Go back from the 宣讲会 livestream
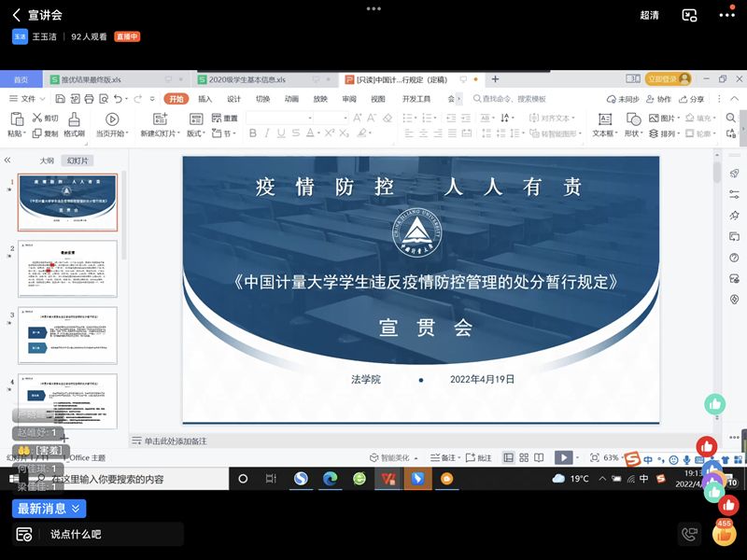 pyautogui.click(x=16, y=15)
